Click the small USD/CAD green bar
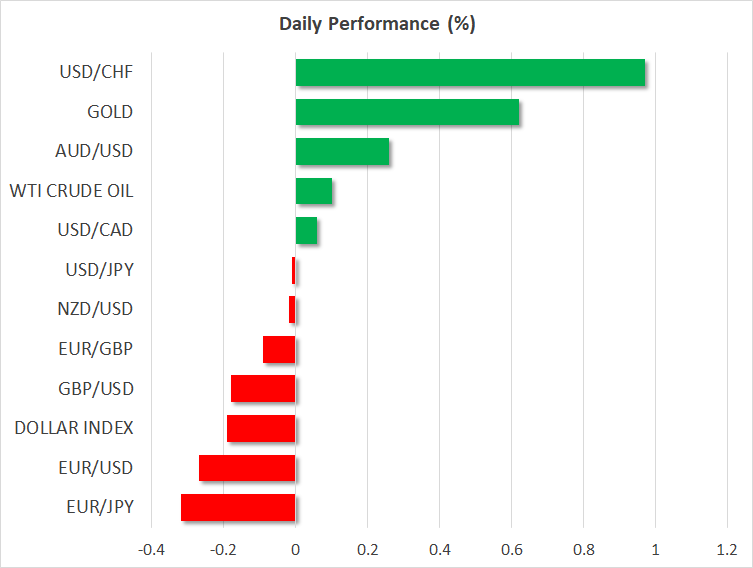Screen dimensions: 753x568 (x=306, y=231)
